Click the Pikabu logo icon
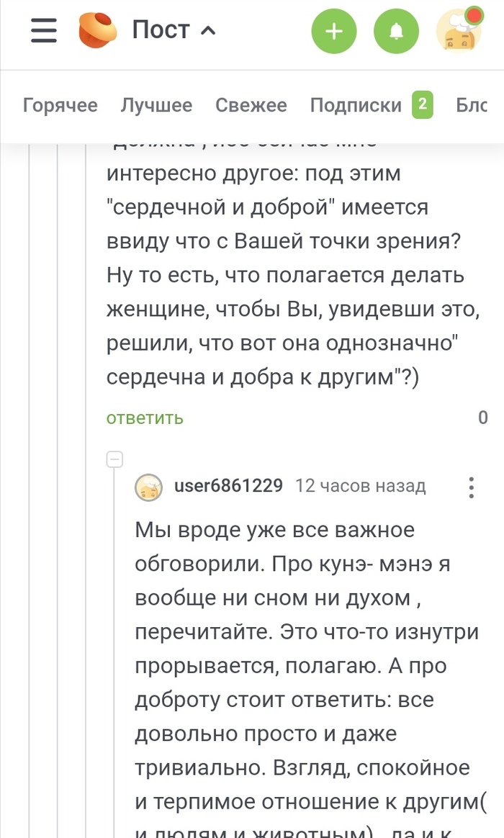The image size is (504, 838). pos(98,30)
